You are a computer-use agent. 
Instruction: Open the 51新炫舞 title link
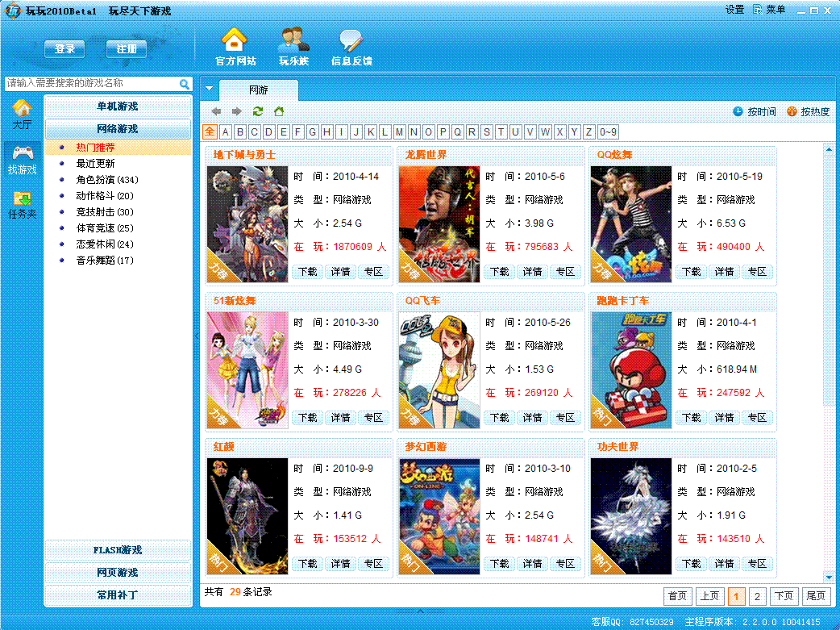[234, 300]
